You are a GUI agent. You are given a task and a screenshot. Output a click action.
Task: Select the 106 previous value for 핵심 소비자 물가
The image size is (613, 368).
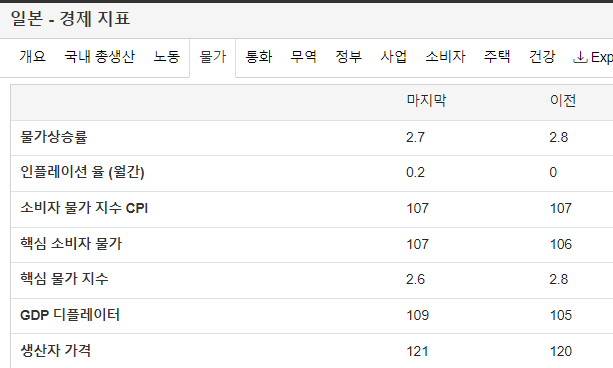coord(561,244)
